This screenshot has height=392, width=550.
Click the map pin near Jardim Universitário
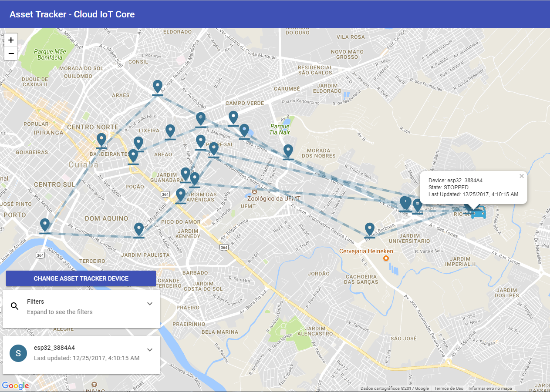tap(370, 229)
